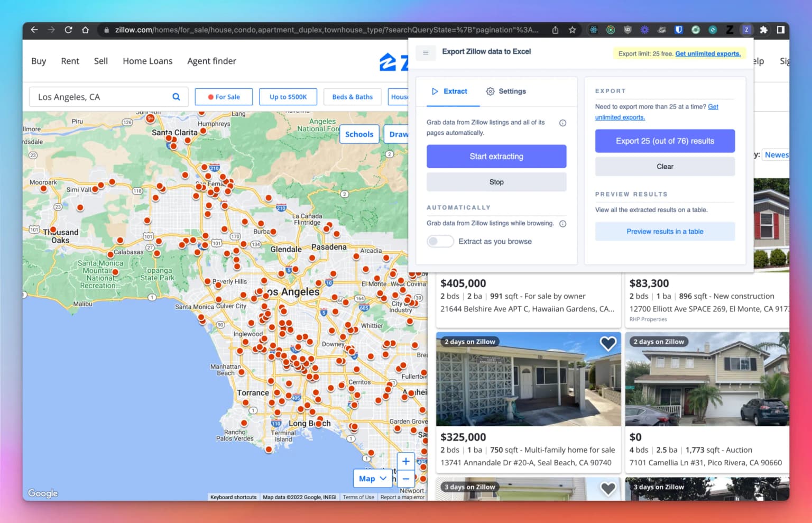
Task: Open the uBlock Origin shield extension
Action: (x=628, y=30)
